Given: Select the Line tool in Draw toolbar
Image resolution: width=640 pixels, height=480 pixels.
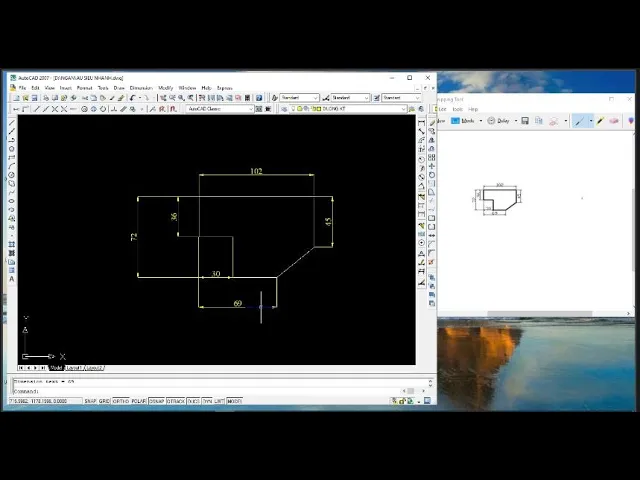Looking at the screenshot, I should pyautogui.click(x=12, y=123).
